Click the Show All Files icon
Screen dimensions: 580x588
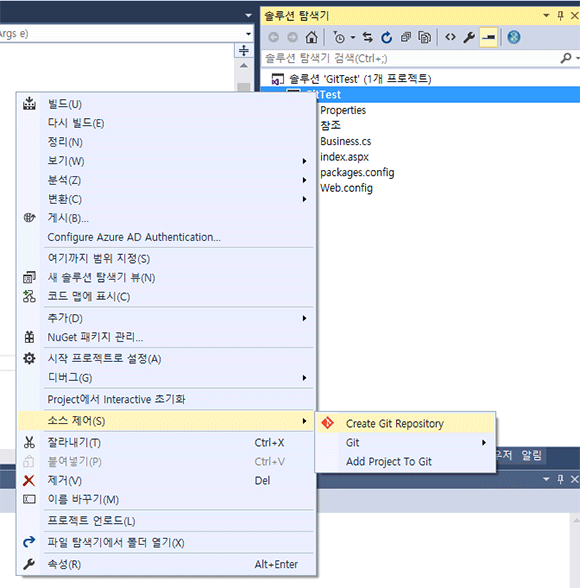[424, 37]
